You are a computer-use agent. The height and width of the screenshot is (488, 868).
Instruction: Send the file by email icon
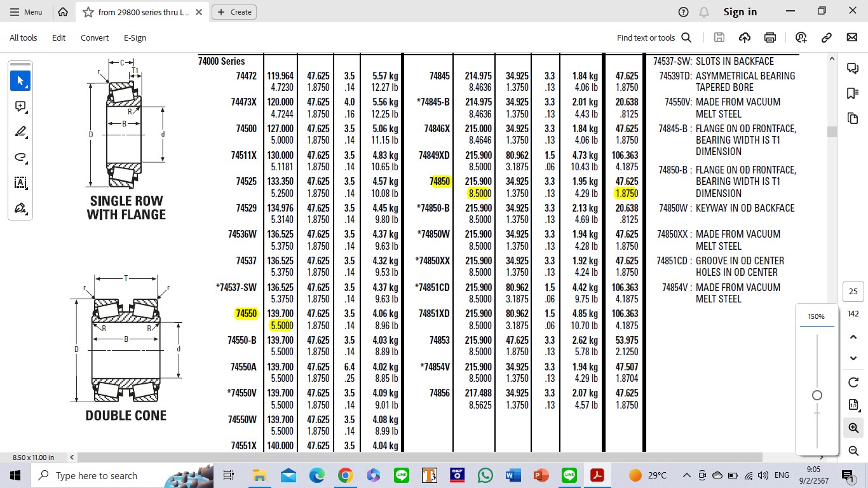pyautogui.click(x=852, y=37)
